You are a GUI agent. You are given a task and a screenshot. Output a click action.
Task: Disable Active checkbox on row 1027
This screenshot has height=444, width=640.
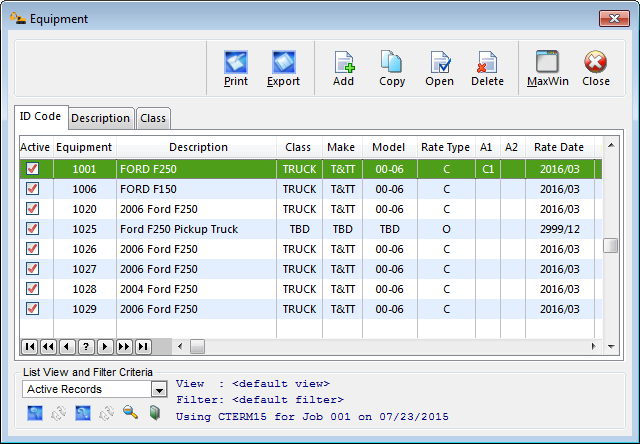coord(33,269)
